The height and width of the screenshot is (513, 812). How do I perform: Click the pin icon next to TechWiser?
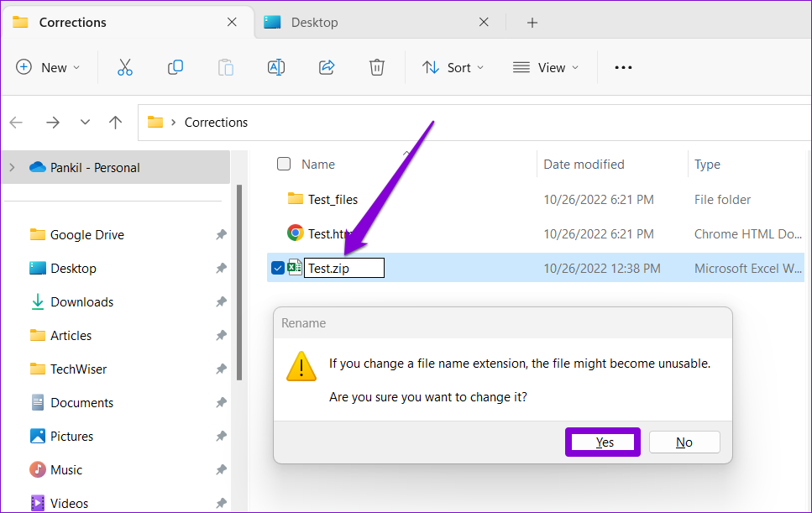pyautogui.click(x=221, y=369)
